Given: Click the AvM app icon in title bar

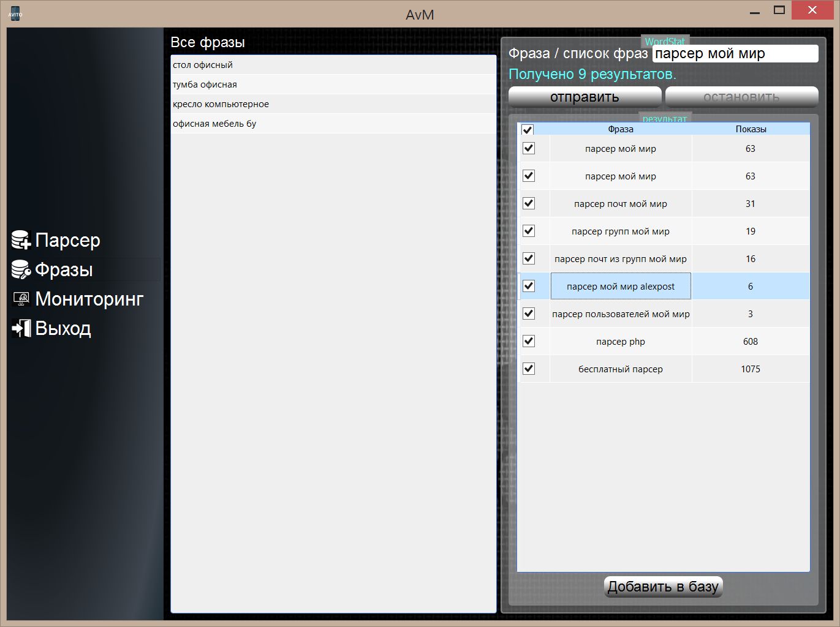Looking at the screenshot, I should click(15, 13).
